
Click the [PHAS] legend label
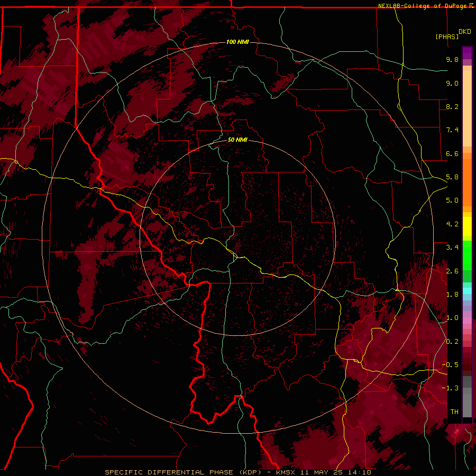coord(447,36)
